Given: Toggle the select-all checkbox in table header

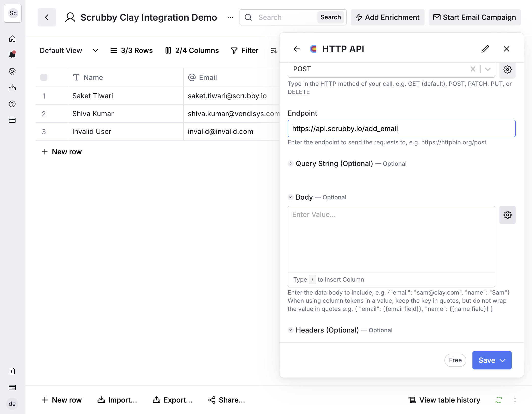Looking at the screenshot, I should [x=44, y=77].
